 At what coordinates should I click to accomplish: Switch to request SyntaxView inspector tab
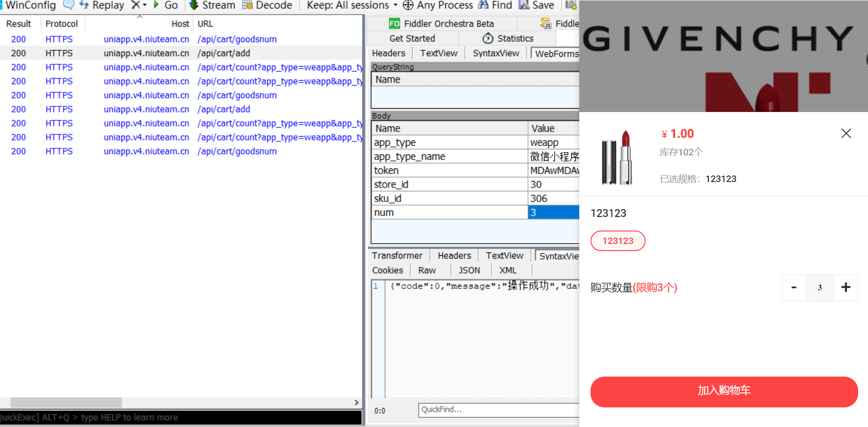pyautogui.click(x=496, y=53)
